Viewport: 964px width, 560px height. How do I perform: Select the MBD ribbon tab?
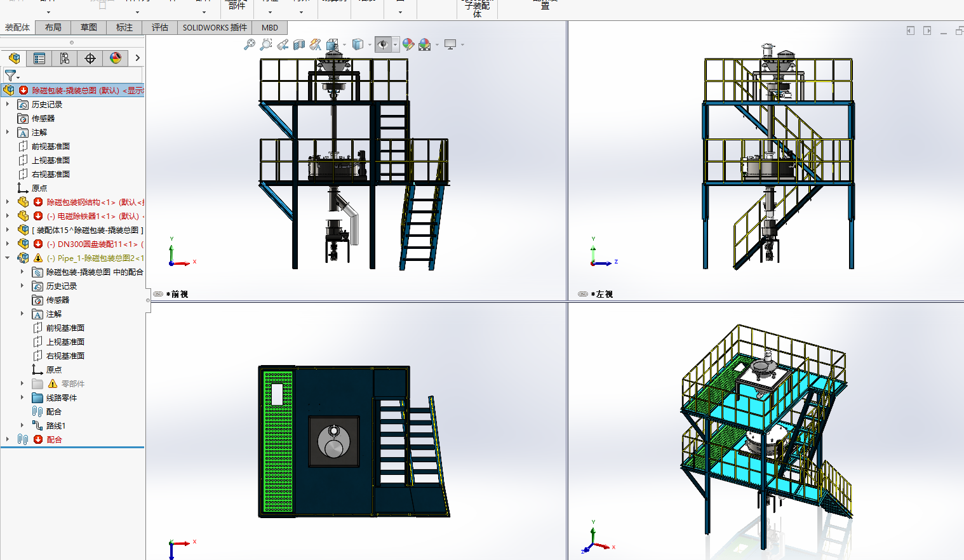click(x=270, y=27)
